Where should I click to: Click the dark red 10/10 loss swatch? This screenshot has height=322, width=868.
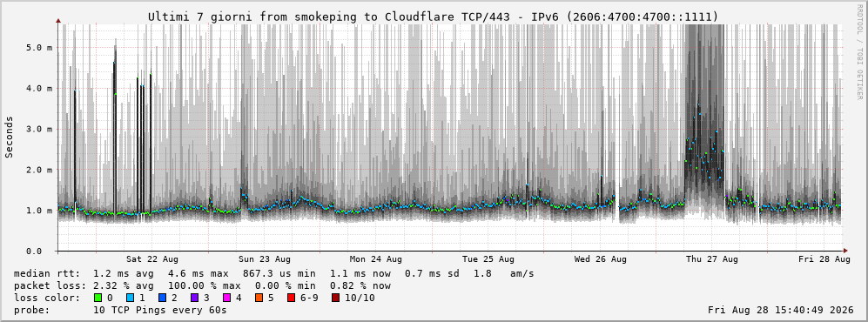pos(335,299)
